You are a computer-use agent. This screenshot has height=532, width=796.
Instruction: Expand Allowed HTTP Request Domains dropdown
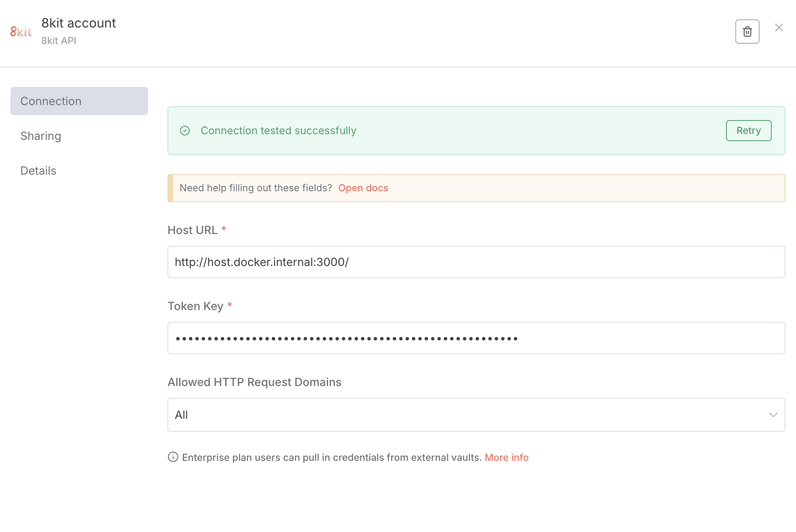click(x=476, y=415)
